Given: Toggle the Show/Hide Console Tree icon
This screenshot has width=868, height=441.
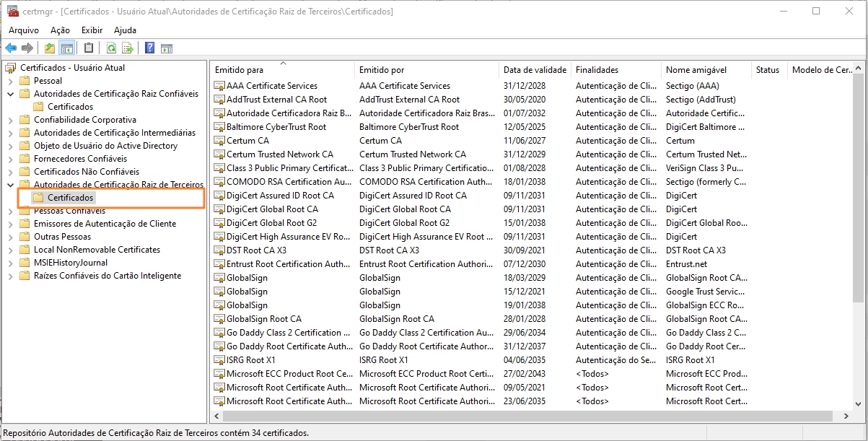Looking at the screenshot, I should pos(66,48).
